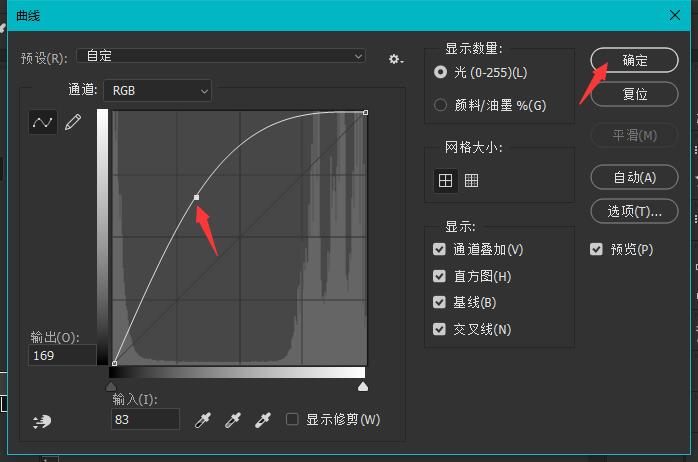Screen dimensions: 698x462
Task: Enable the 显示修剪 checkbox
Action: pyautogui.click(x=292, y=419)
